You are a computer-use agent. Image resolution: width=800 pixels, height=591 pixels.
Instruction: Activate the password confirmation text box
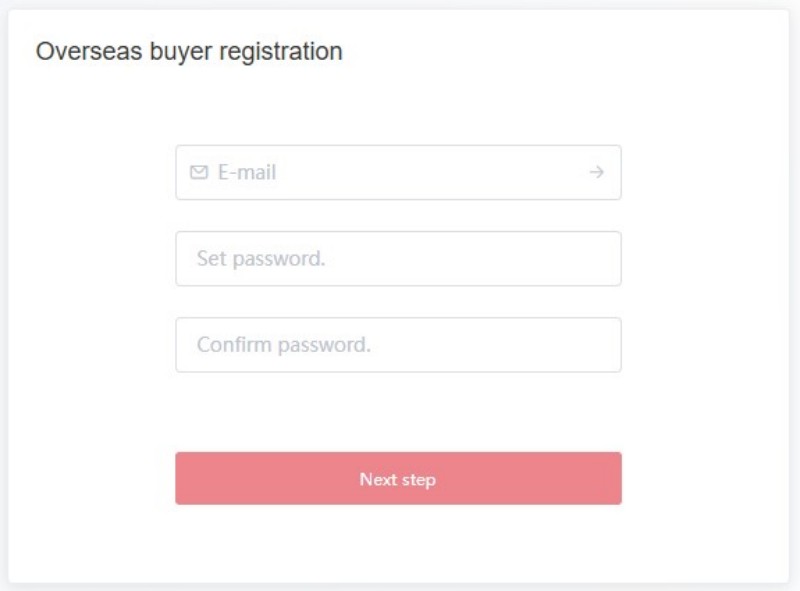click(x=398, y=345)
